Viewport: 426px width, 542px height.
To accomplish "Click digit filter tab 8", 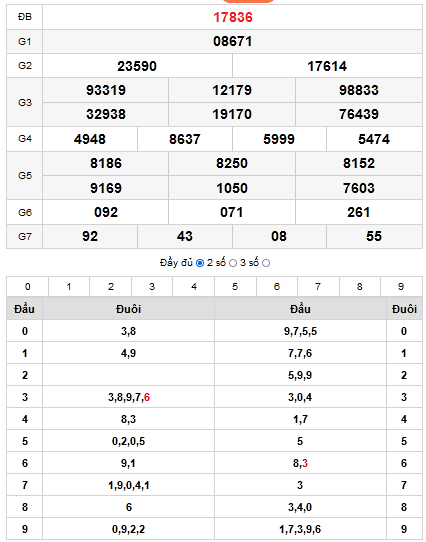I will (360, 287).
